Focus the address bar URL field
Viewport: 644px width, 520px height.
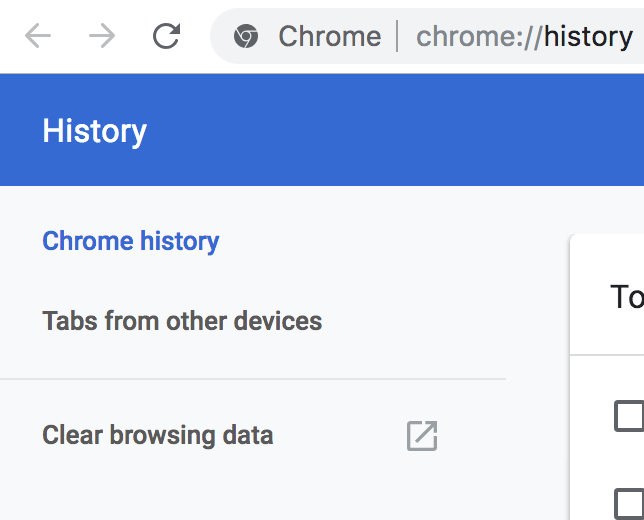coord(427,36)
